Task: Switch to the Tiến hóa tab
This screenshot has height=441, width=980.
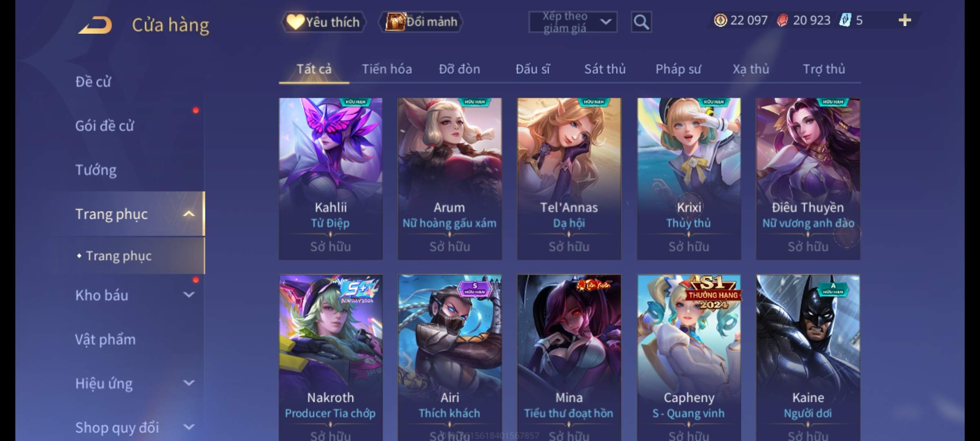Action: coord(387,69)
